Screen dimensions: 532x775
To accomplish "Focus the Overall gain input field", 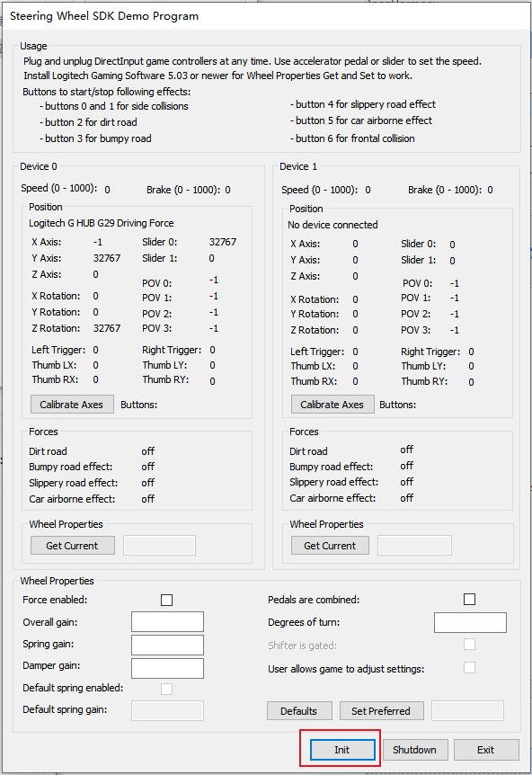I will [167, 622].
